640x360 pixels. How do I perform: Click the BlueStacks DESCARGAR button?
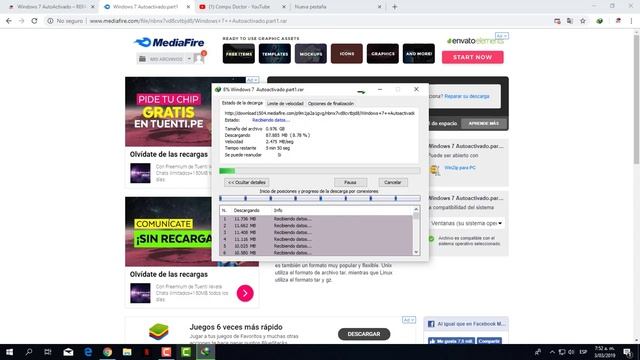(364, 334)
